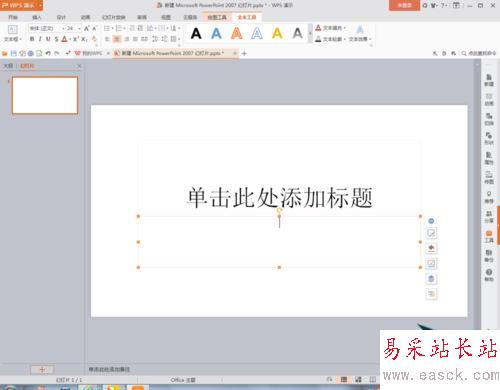The width and height of the screenshot is (500, 390).
Task: Switch to slide sorter view in status bar
Action: click(x=358, y=380)
